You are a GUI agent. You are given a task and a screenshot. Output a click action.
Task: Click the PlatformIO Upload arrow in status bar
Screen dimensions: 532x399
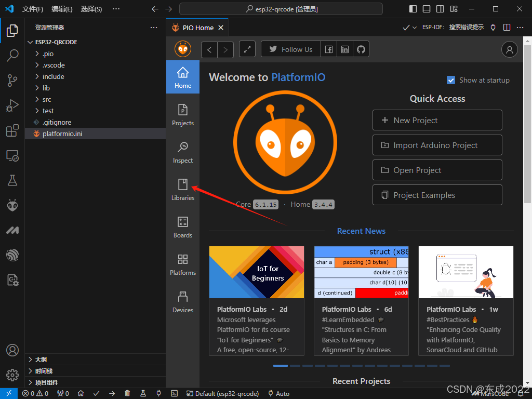tap(112, 394)
